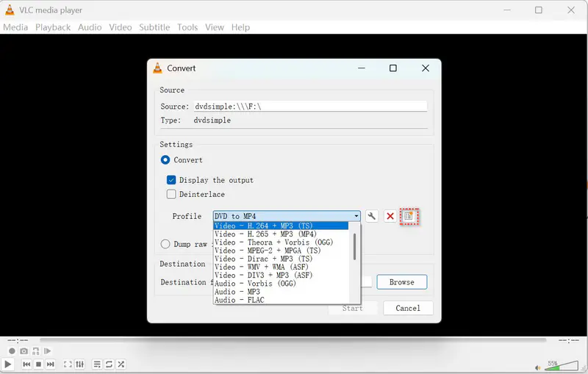Click the playback seek bar
588x374 pixels.
[x=293, y=340]
